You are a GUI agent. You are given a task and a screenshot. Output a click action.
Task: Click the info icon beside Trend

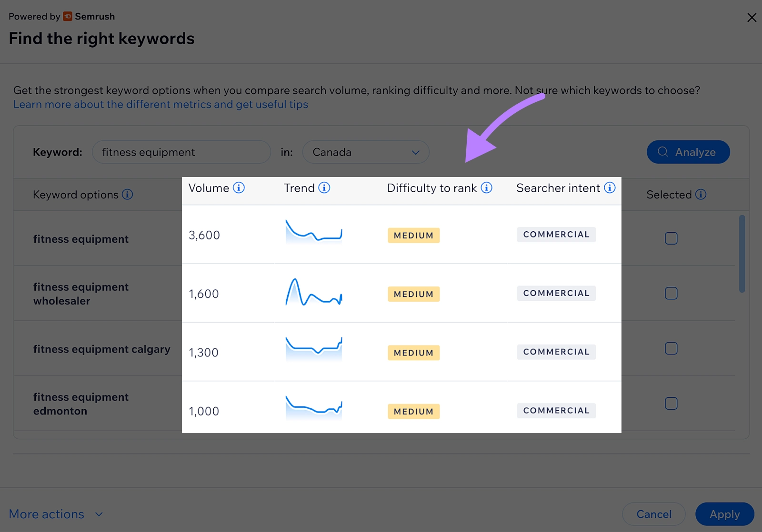(x=324, y=188)
